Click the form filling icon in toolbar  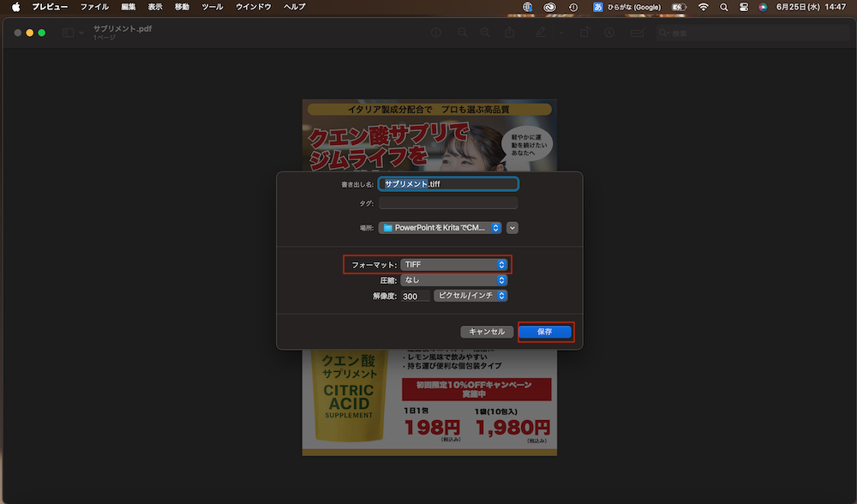pos(638,33)
